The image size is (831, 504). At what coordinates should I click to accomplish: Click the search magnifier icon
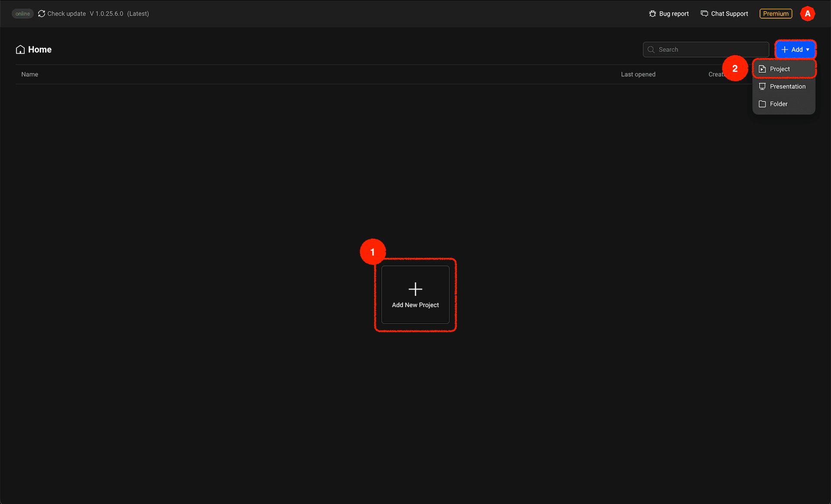coord(651,50)
